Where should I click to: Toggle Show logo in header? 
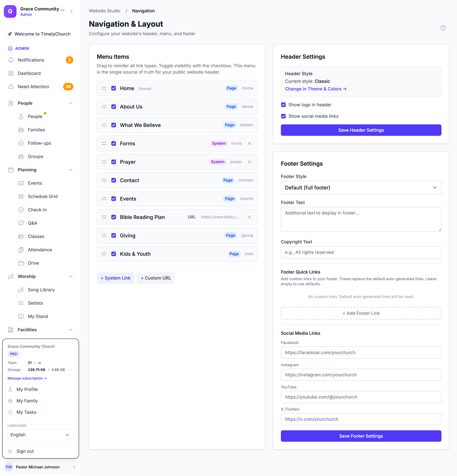pyautogui.click(x=283, y=105)
